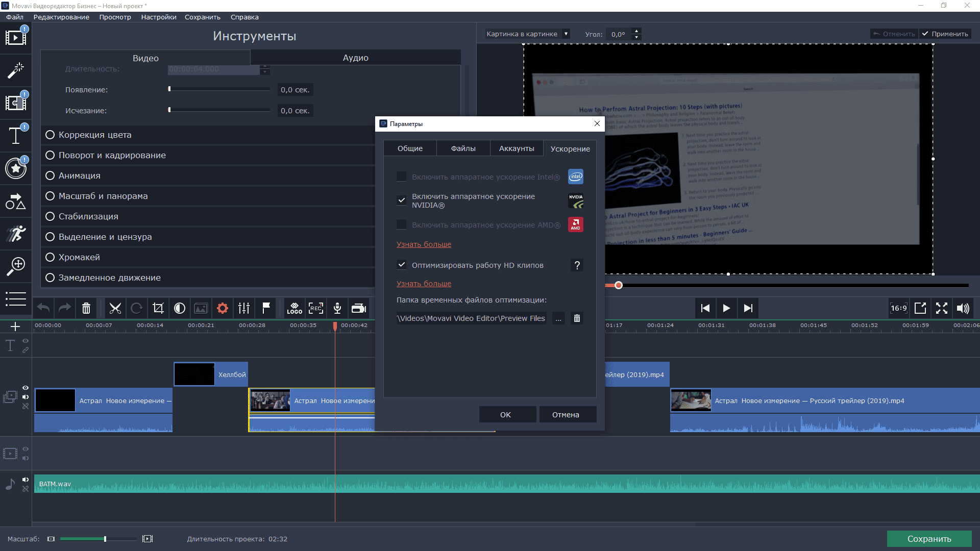Open the crop tool in toolbar
The width and height of the screenshot is (980, 551).
[158, 308]
